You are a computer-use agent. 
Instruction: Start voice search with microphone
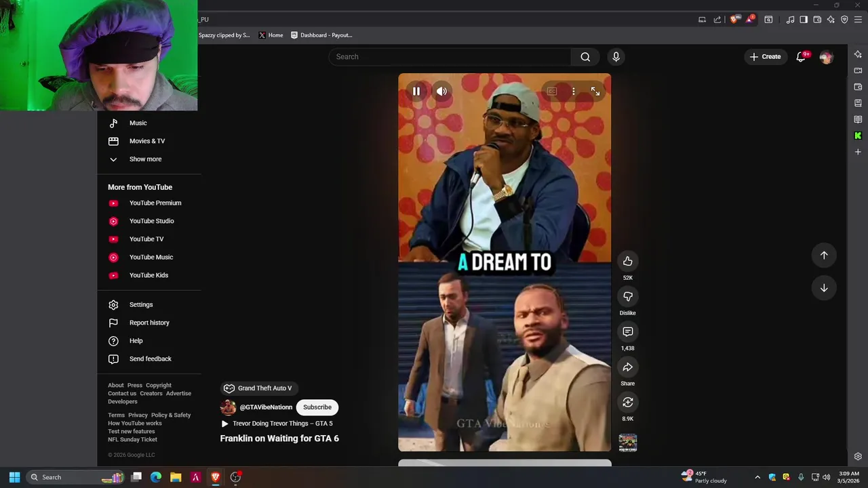point(616,57)
